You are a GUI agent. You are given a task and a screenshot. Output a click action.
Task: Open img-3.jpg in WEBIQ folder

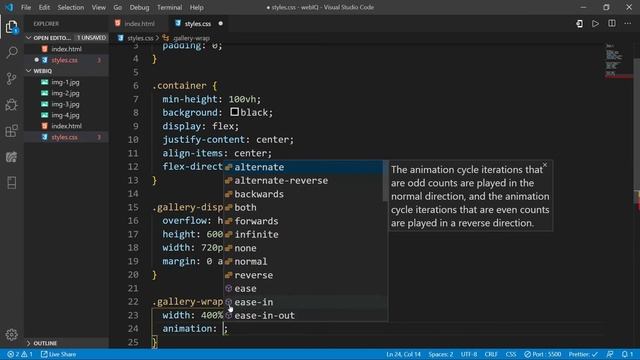point(66,104)
